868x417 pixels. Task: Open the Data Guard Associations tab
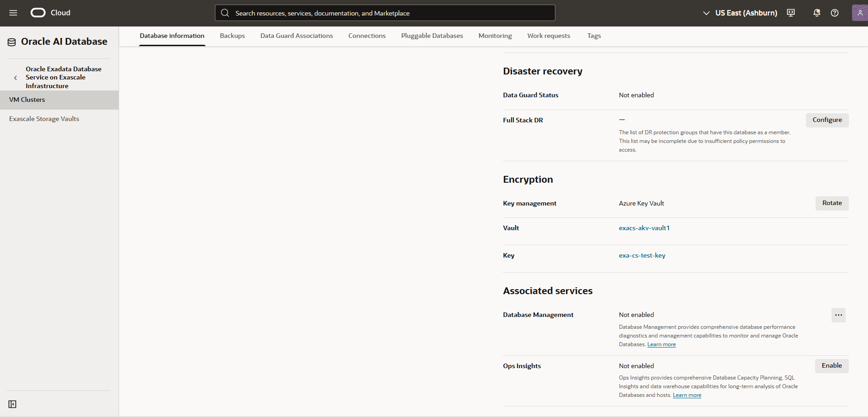(297, 36)
